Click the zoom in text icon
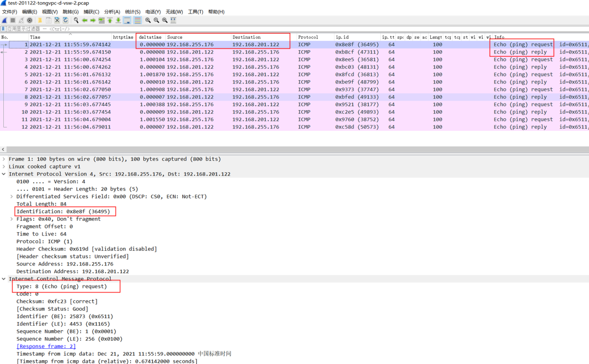 [x=148, y=20]
